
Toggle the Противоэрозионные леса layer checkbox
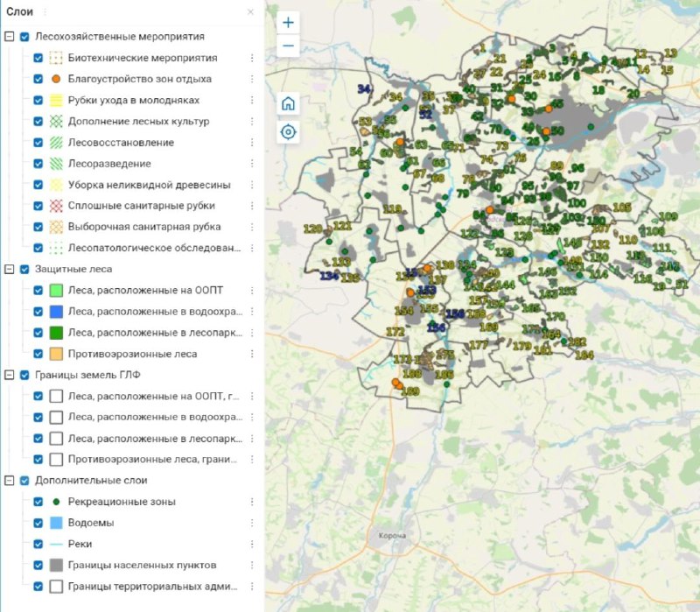pos(38,355)
